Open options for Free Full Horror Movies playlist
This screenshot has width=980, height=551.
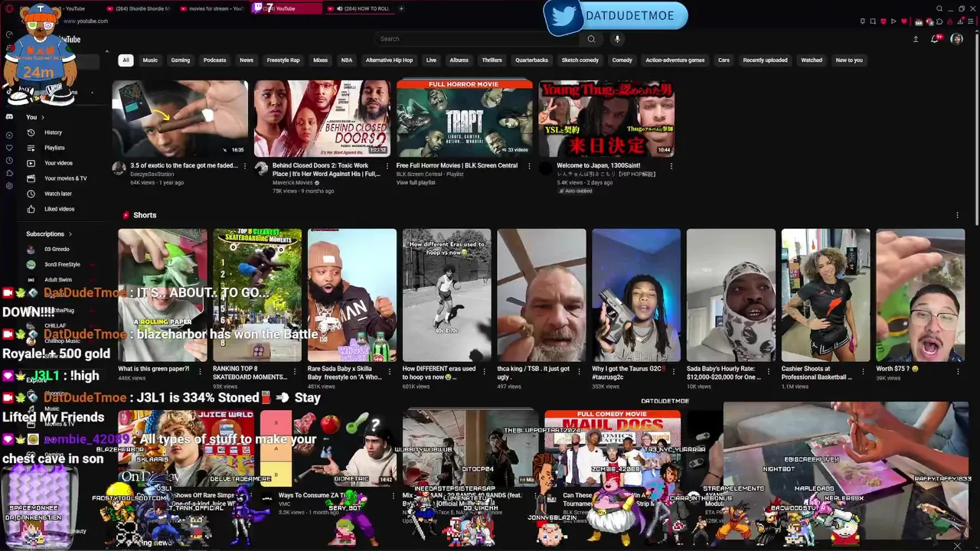(529, 166)
